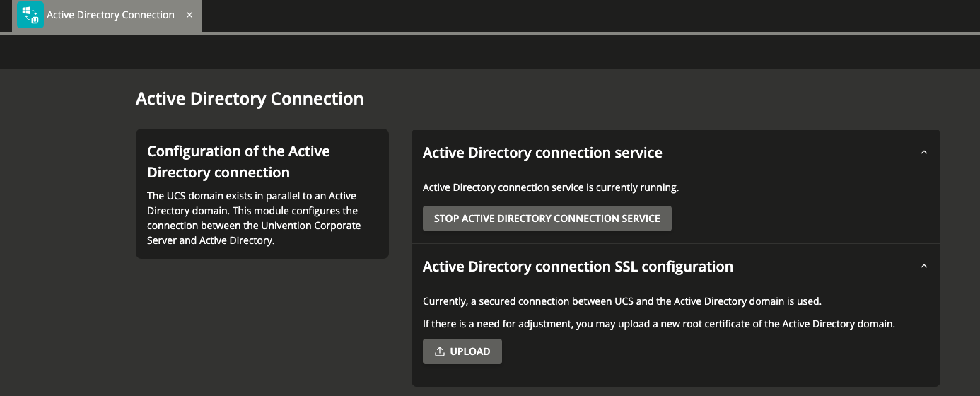Collapse the Active Directory connection service section
980x396 pixels.
click(x=923, y=153)
